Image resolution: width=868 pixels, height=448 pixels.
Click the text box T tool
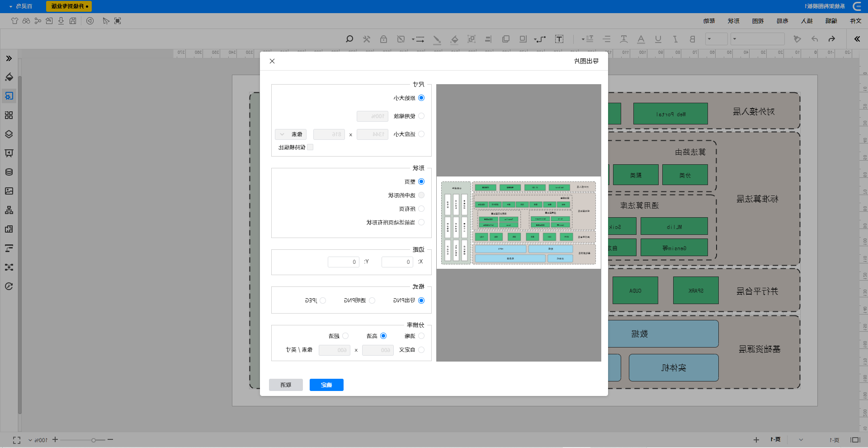pos(559,39)
